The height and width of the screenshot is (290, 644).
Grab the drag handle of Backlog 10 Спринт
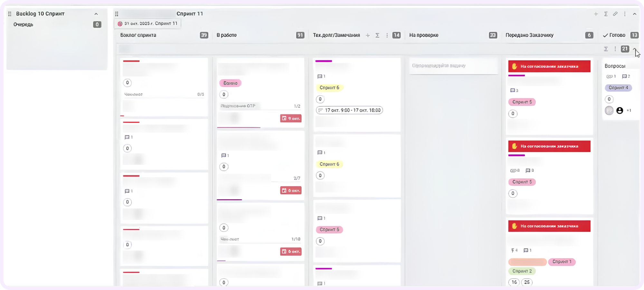click(x=10, y=14)
